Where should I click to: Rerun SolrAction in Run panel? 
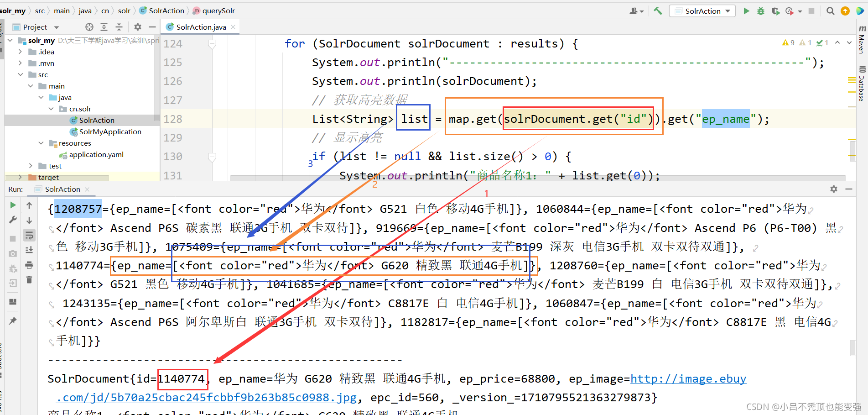point(13,205)
